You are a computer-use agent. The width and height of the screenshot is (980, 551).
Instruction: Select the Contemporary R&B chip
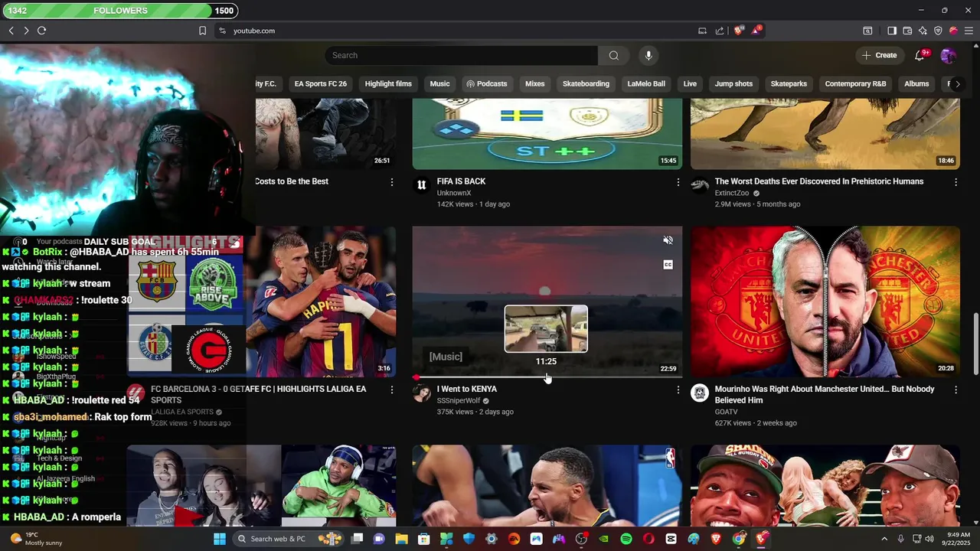[x=855, y=84]
